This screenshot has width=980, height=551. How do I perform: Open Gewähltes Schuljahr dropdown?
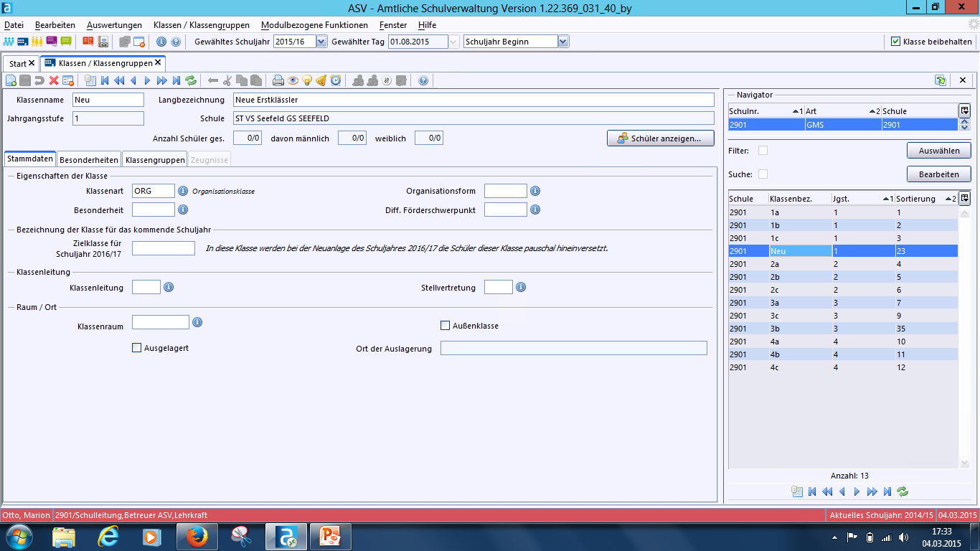point(321,42)
